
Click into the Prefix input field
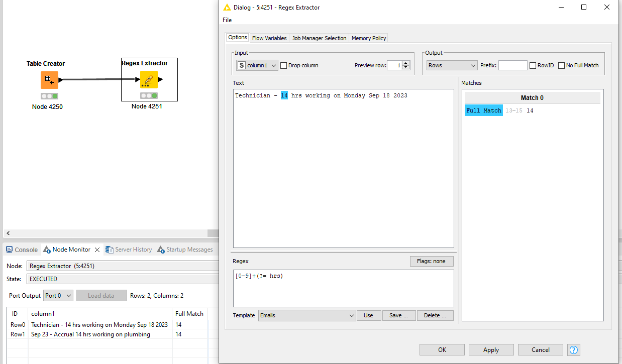point(513,65)
